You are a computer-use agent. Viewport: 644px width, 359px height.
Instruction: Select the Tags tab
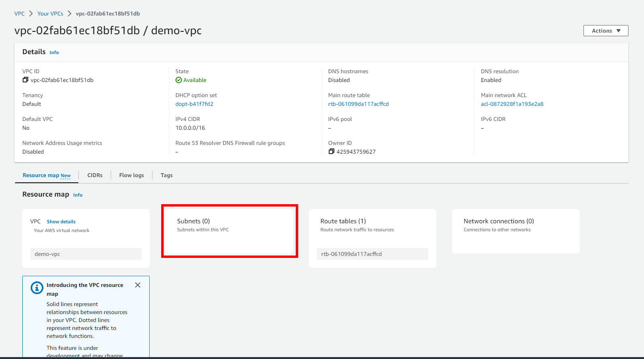point(166,175)
